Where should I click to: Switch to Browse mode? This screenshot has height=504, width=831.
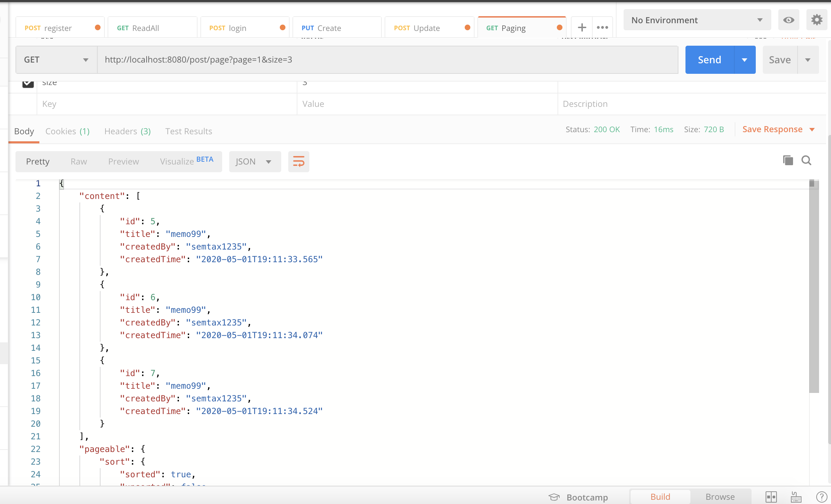tap(720, 497)
